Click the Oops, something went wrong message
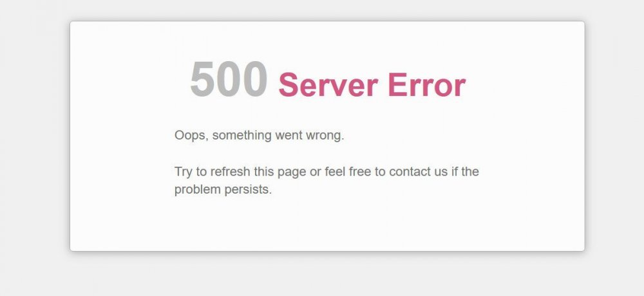The width and height of the screenshot is (644, 296). coord(259,136)
